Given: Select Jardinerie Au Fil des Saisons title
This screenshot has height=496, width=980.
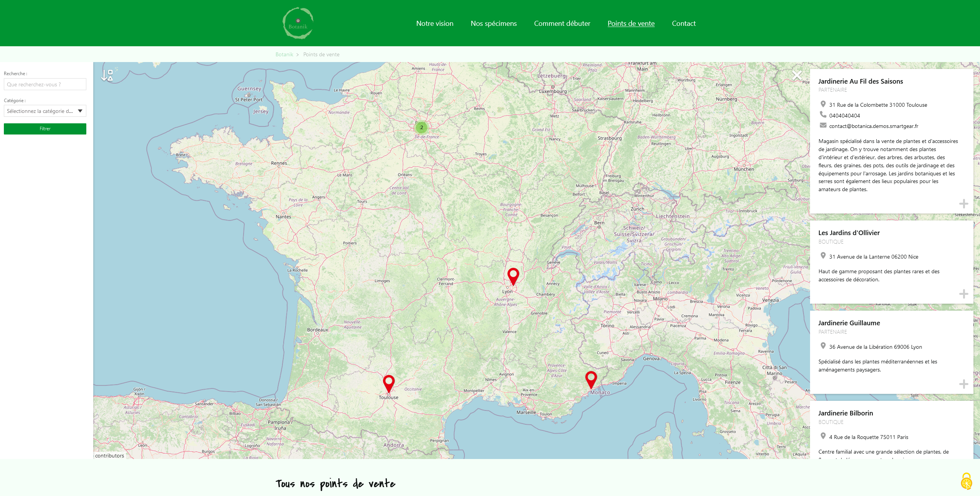Looking at the screenshot, I should pos(861,81).
